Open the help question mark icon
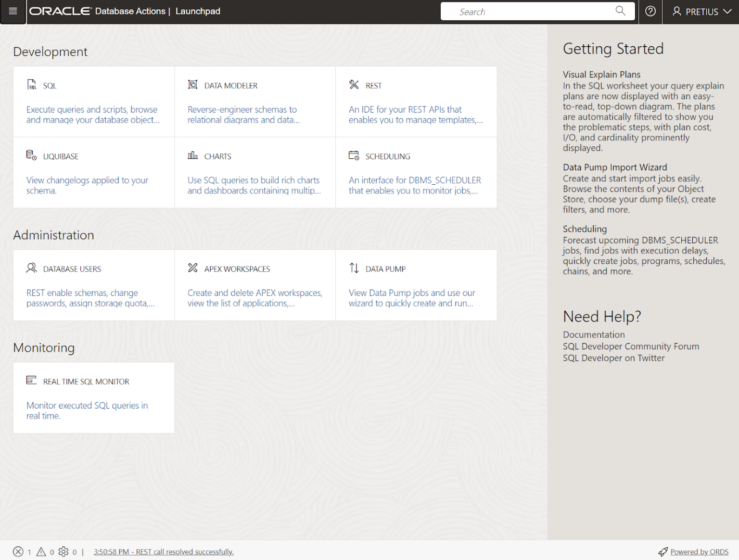Screen dimensions: 739x560 tap(650, 11)
